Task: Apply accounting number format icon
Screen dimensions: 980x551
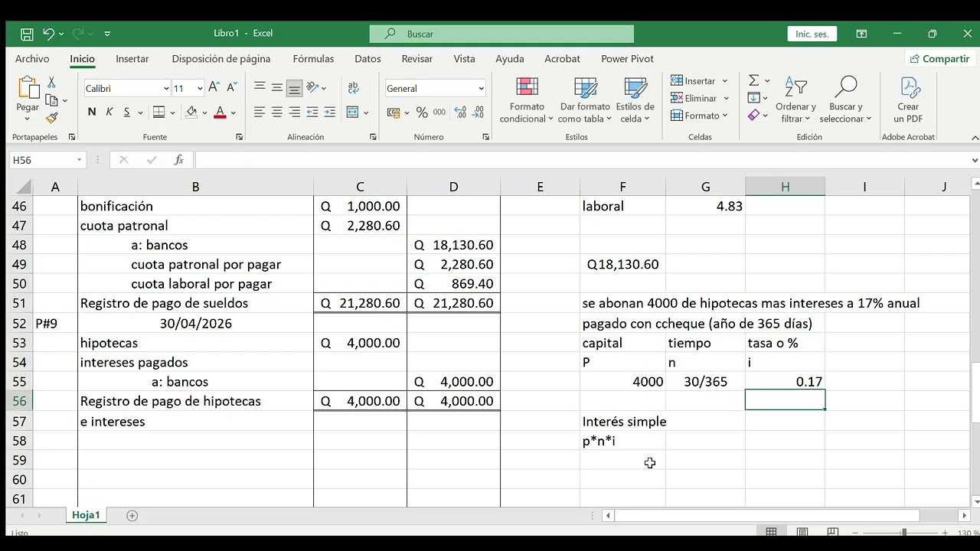Action: coord(394,112)
